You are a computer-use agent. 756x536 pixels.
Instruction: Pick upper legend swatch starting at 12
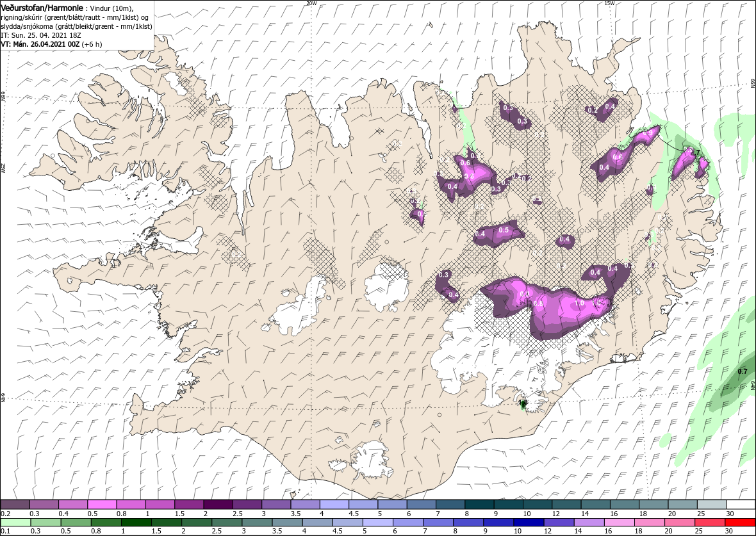(566, 505)
